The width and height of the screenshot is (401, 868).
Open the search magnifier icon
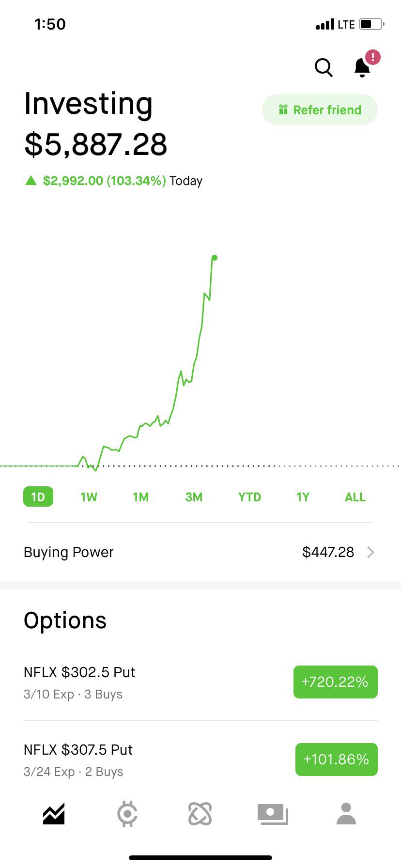point(324,68)
